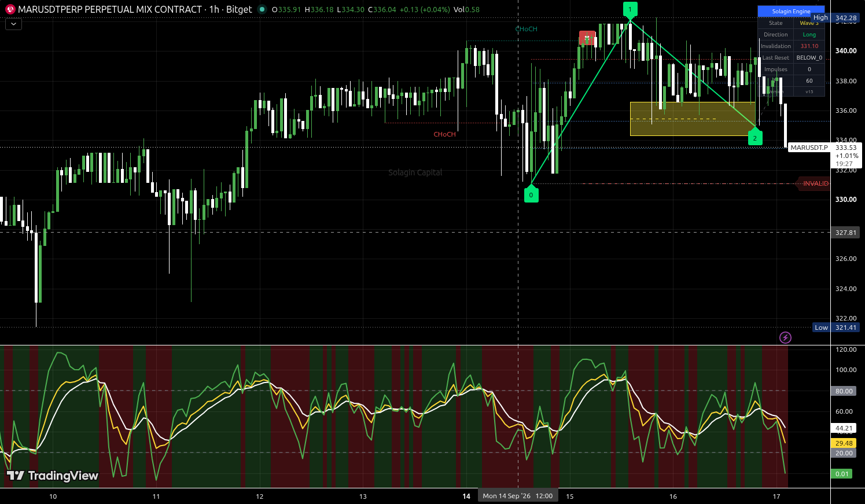865x504 pixels.
Task: Click the green market status dot beside Bitget
Action: click(x=262, y=9)
